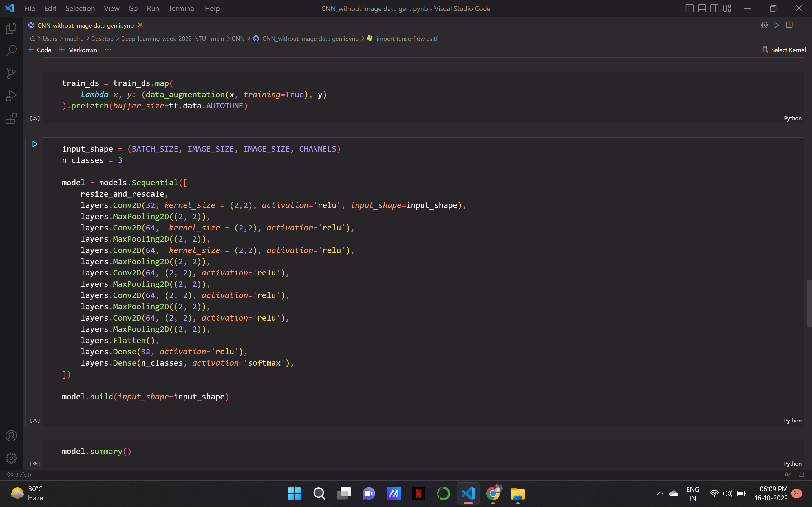Open the Selection menu

tap(80, 8)
